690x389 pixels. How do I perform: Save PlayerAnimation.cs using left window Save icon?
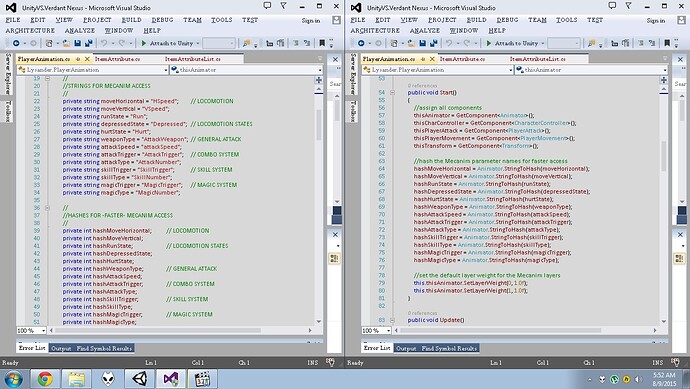point(77,43)
